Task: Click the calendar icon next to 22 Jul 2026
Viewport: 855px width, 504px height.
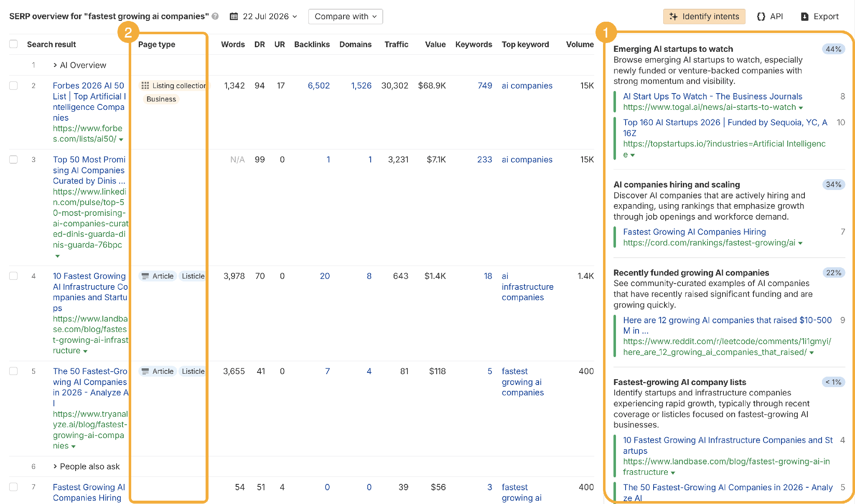Action: click(x=234, y=16)
